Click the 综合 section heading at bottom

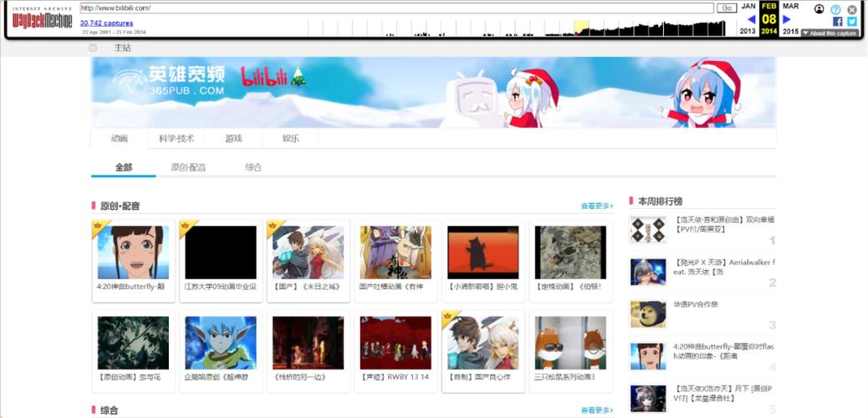coord(109,410)
